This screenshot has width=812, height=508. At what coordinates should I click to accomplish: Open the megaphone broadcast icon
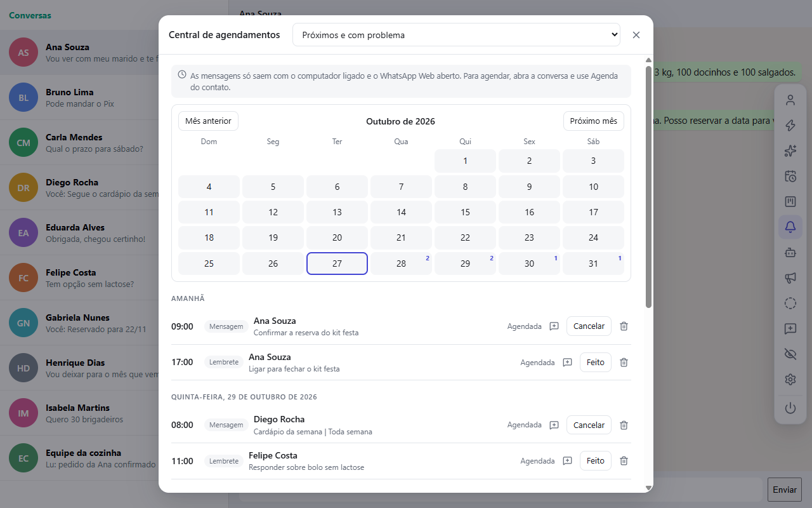tap(790, 277)
